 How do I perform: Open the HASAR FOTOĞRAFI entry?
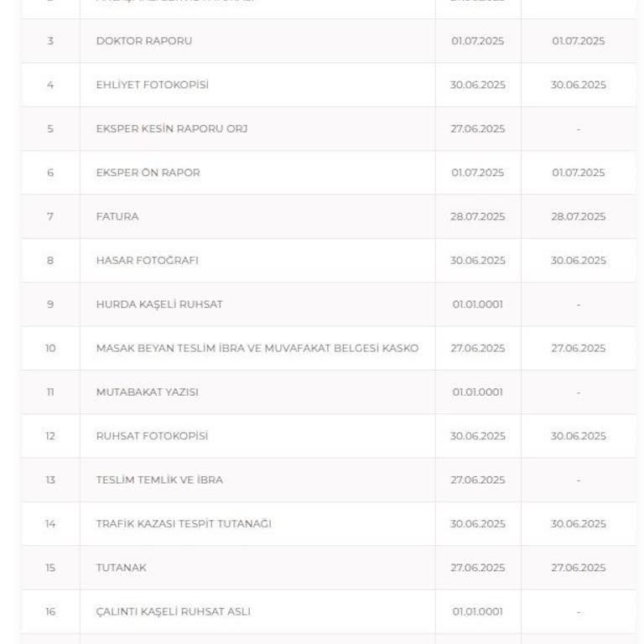tap(147, 260)
